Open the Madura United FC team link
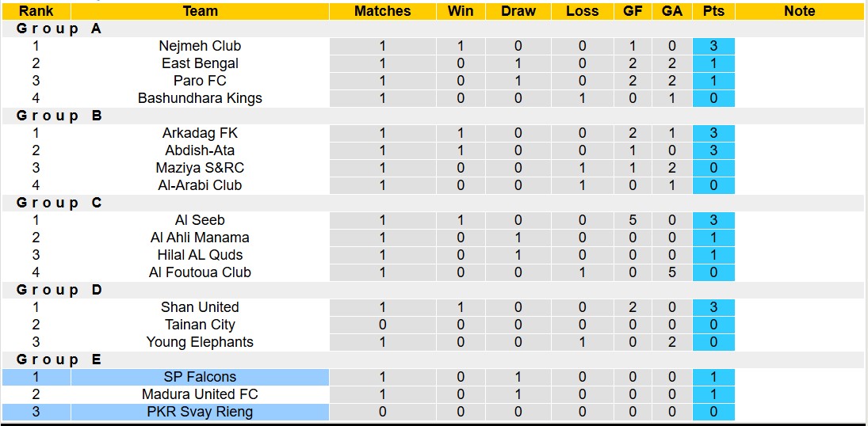Viewport: 868px width, 426px height. tap(200, 394)
